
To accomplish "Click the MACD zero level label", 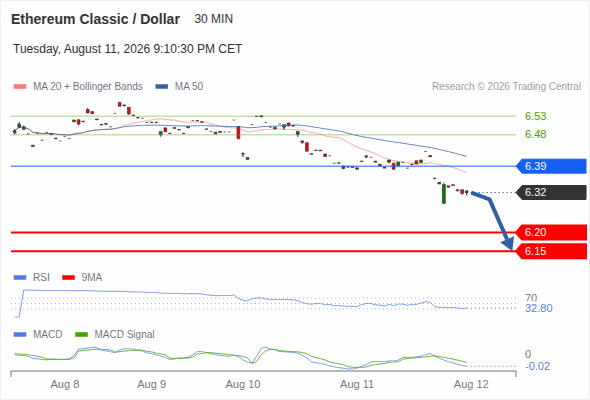I will tap(528, 354).
